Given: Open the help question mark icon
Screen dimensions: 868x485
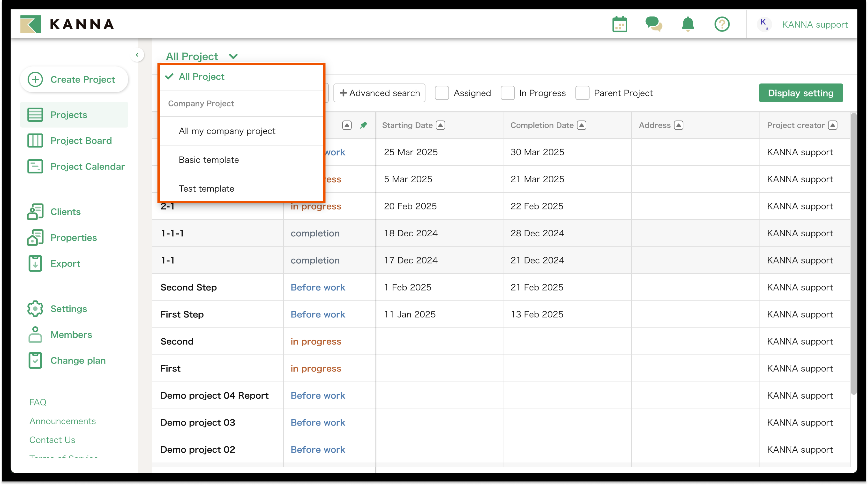Looking at the screenshot, I should pos(722,24).
